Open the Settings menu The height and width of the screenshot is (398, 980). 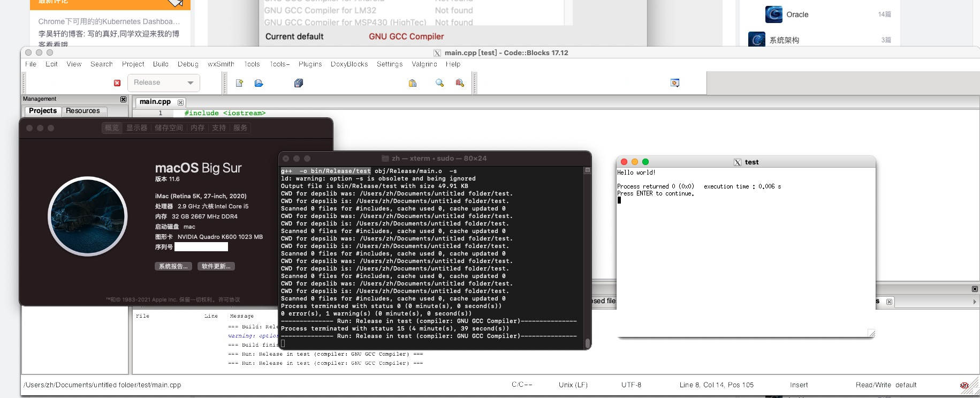point(390,64)
